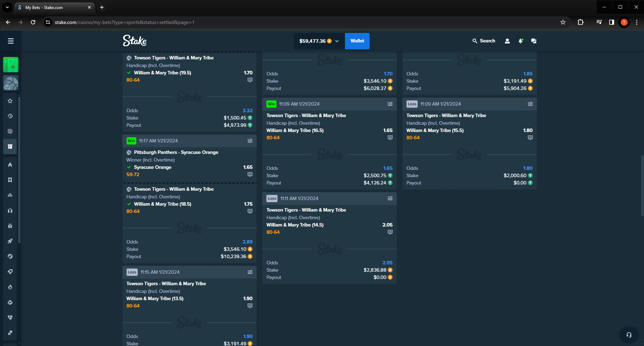
Task: Open the gift box icon in sidebar
Action: (10, 226)
